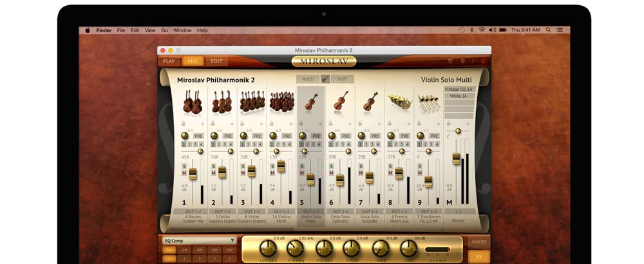Click the Wi-Fi status icon

click(x=482, y=30)
